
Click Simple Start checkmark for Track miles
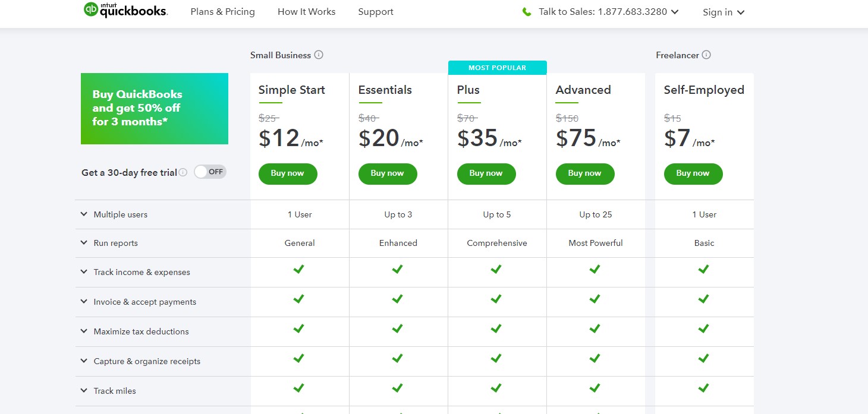(299, 388)
